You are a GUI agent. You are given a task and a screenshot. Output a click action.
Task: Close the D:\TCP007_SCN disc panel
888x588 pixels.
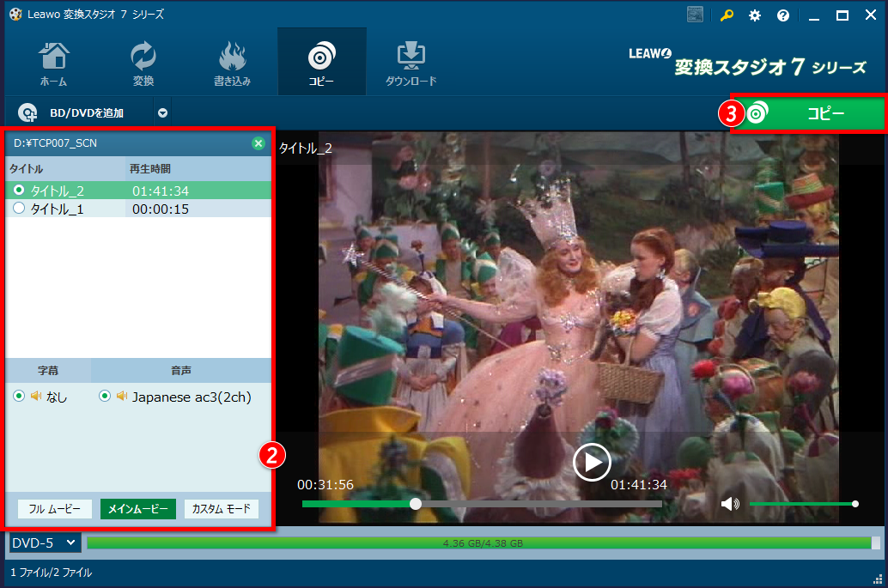[x=258, y=143]
